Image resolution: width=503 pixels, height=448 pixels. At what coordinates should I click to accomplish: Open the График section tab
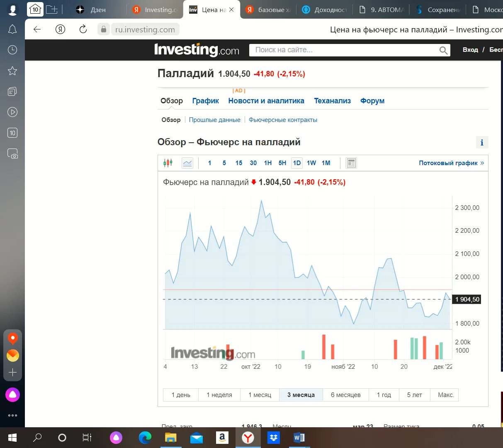pyautogui.click(x=206, y=101)
